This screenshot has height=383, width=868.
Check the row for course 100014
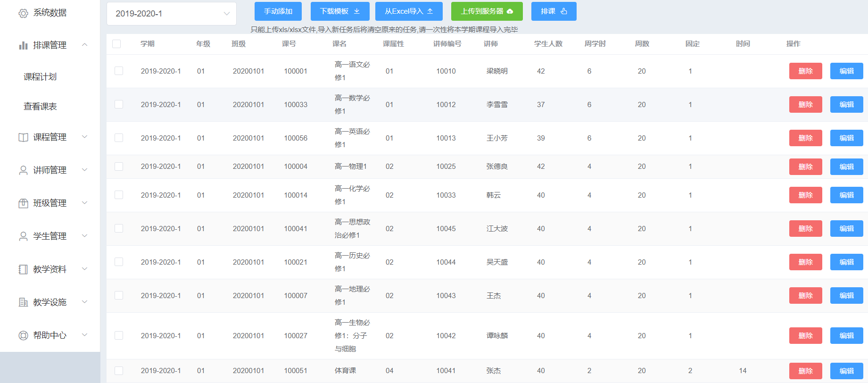pos(119,195)
